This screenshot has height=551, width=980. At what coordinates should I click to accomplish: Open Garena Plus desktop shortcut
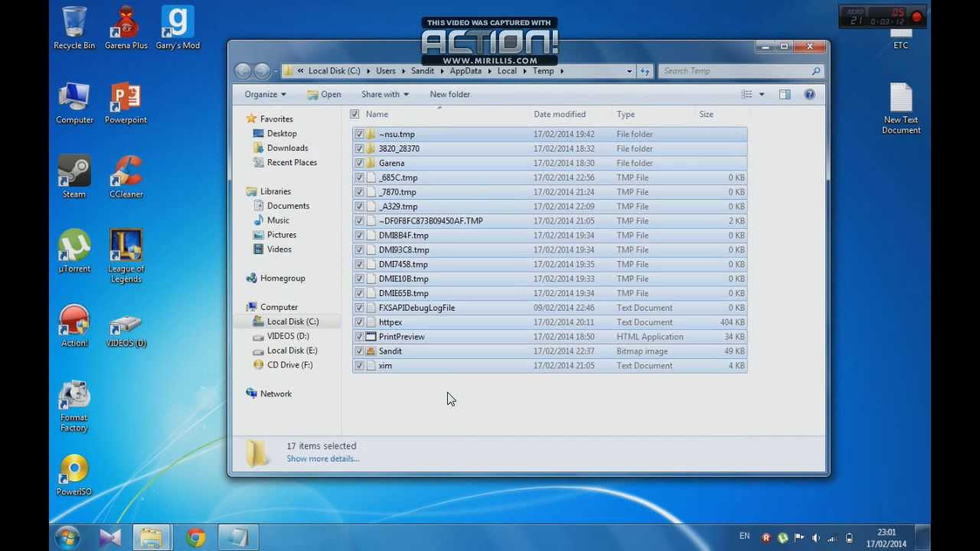pyautogui.click(x=126, y=28)
